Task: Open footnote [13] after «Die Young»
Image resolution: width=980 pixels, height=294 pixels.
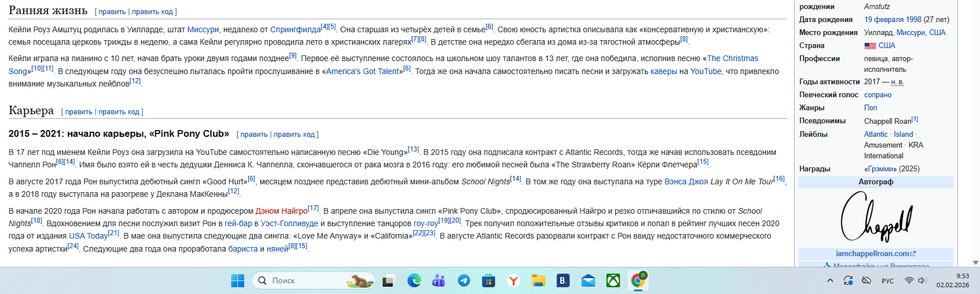Action: tap(413, 149)
